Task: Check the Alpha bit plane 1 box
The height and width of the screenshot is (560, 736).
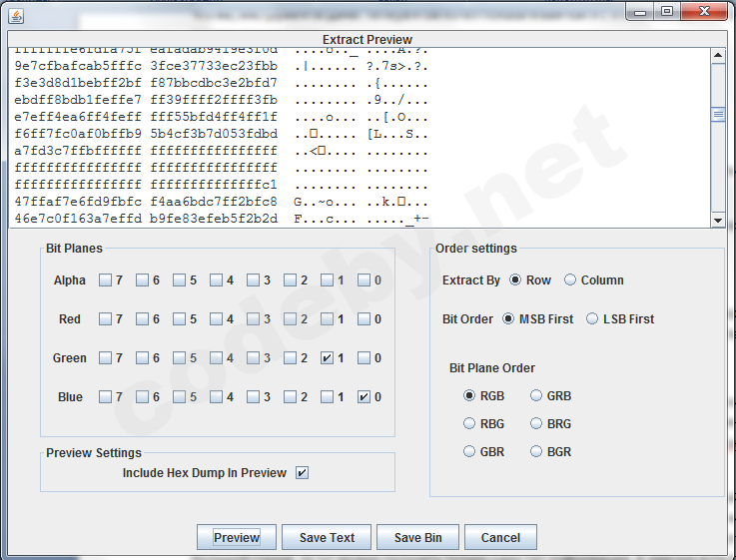Action: (x=327, y=280)
